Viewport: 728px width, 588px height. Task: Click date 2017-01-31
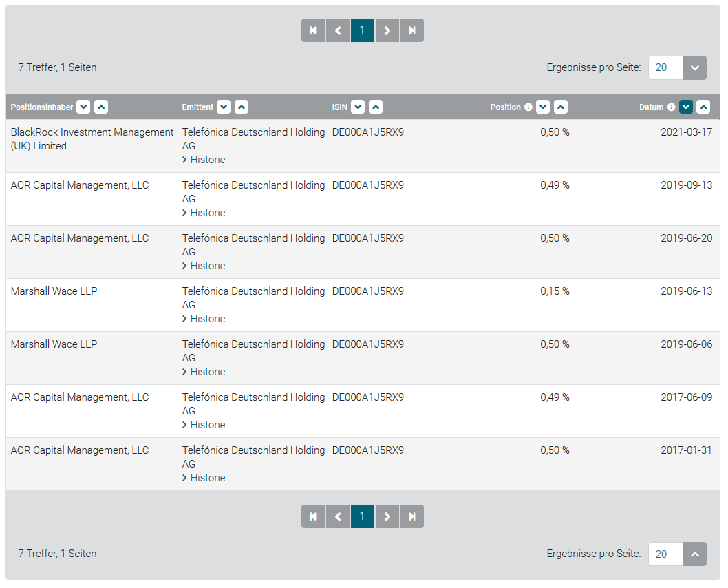pos(686,450)
